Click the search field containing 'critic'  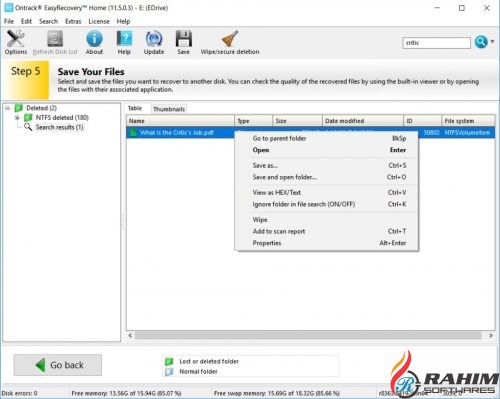[x=437, y=43]
